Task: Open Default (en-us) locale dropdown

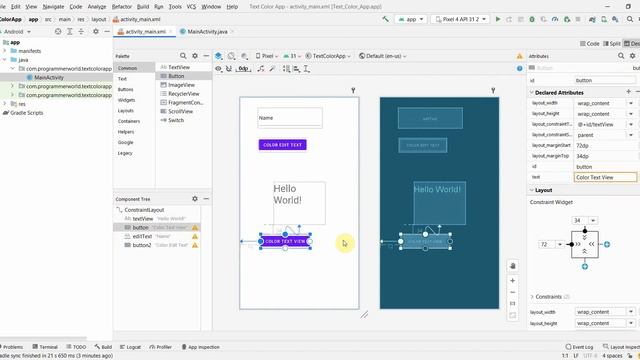Action: pyautogui.click(x=383, y=56)
